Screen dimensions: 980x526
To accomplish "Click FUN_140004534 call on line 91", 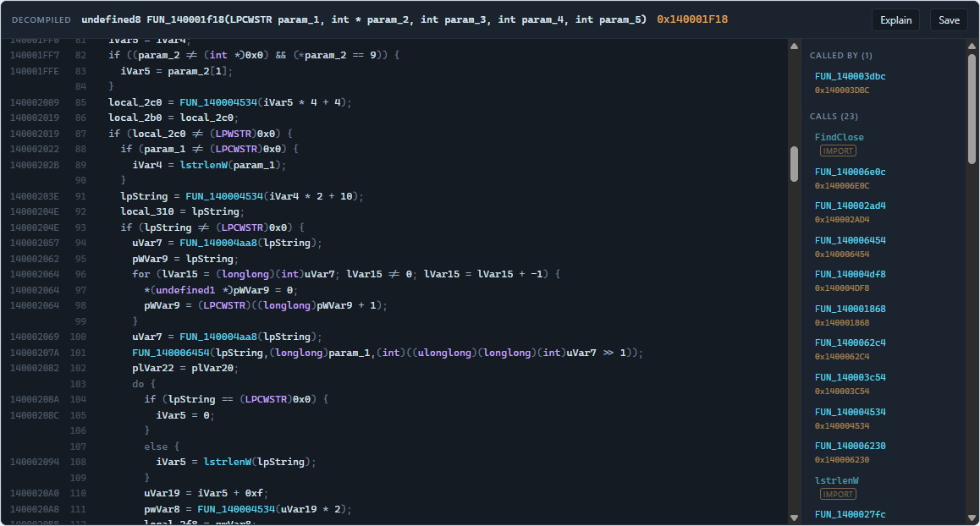I will coord(224,196).
